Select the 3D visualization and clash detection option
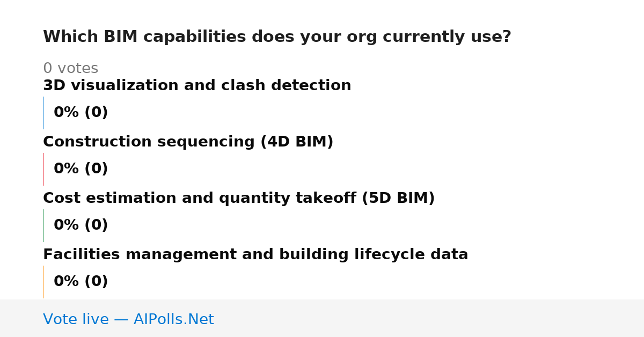644x337 pixels. (197, 86)
